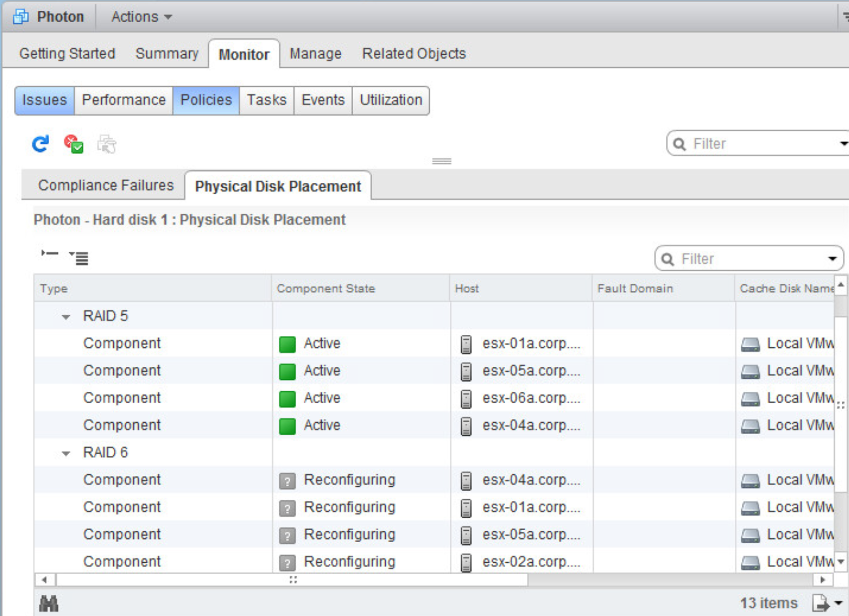Click the refresh icon in the policies toolbar

coord(40,144)
